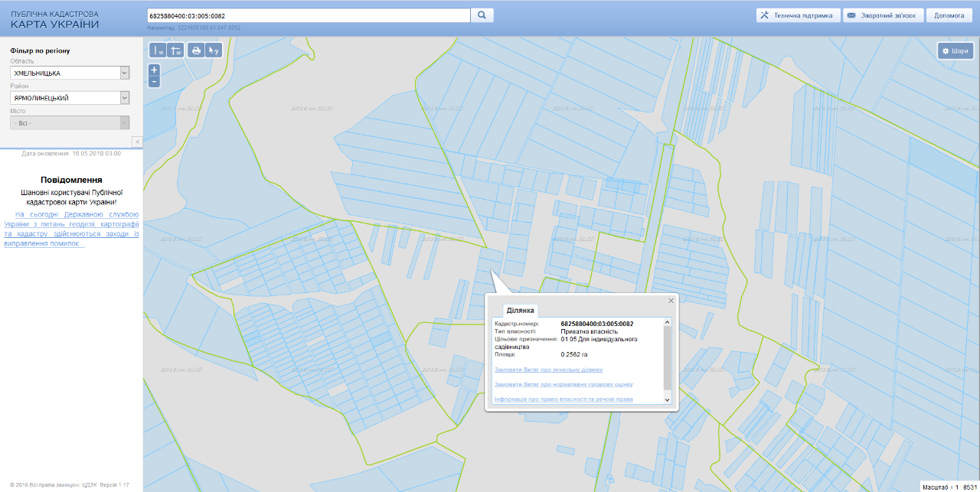Screen dimensions: 980x492
Task: Click the area value 0.2562 га
Action: point(574,354)
